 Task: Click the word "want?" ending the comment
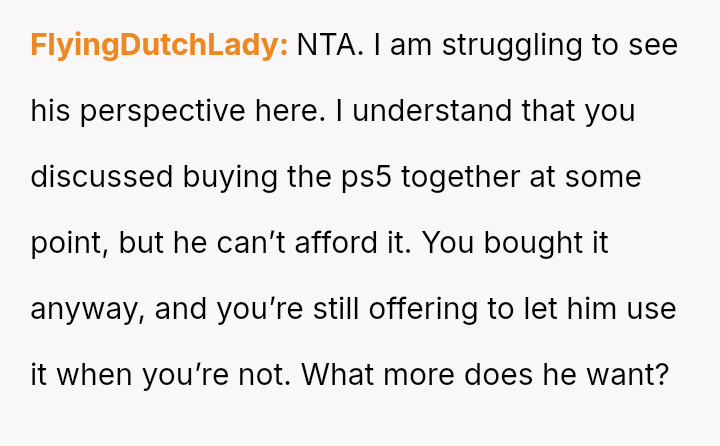(639, 375)
